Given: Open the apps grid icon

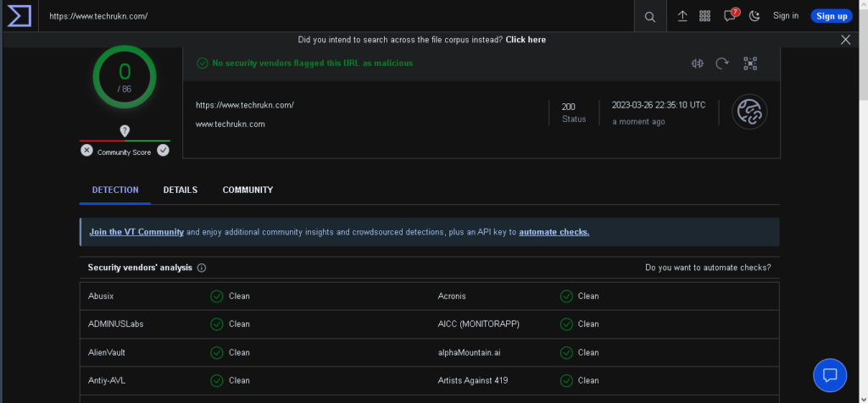Looking at the screenshot, I should click(704, 16).
